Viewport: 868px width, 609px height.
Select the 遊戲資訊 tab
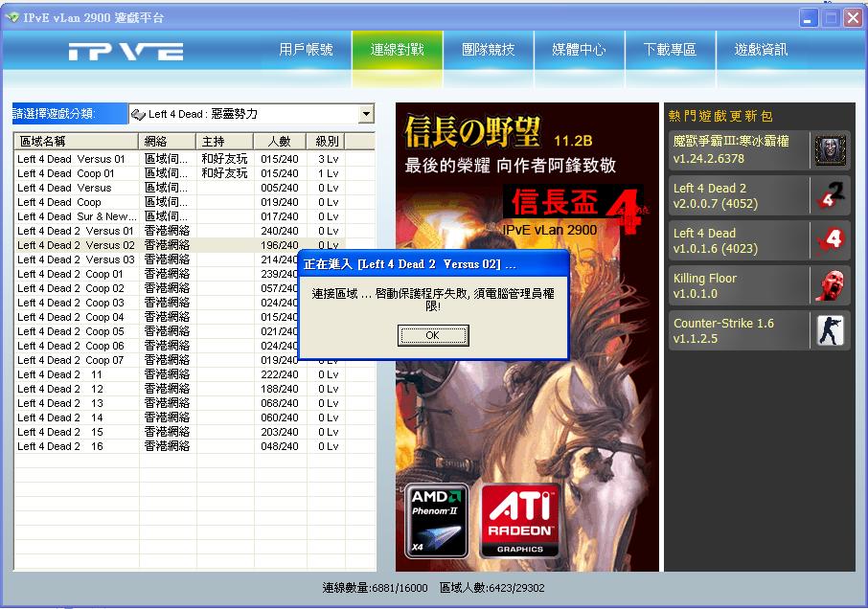pyautogui.click(x=761, y=51)
